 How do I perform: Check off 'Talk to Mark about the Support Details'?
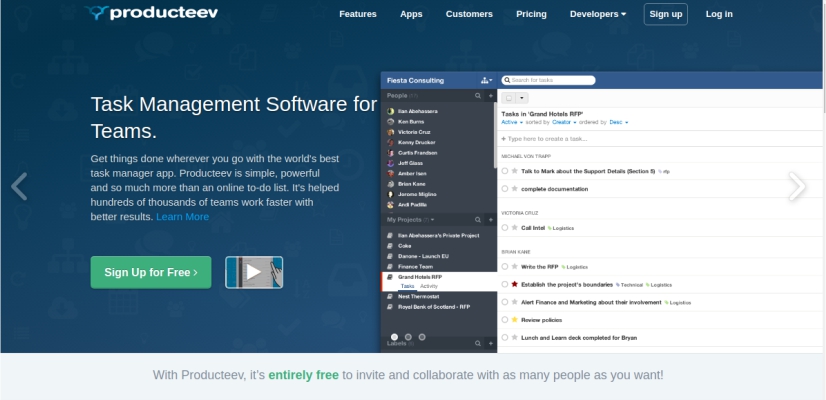coord(505,171)
